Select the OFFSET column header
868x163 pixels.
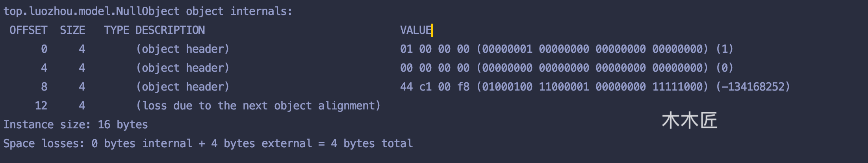pos(28,30)
